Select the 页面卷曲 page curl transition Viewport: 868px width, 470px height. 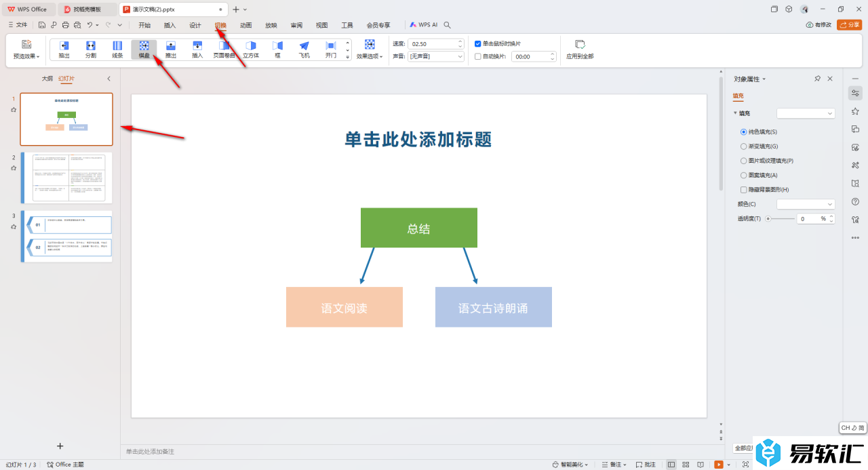pos(224,50)
